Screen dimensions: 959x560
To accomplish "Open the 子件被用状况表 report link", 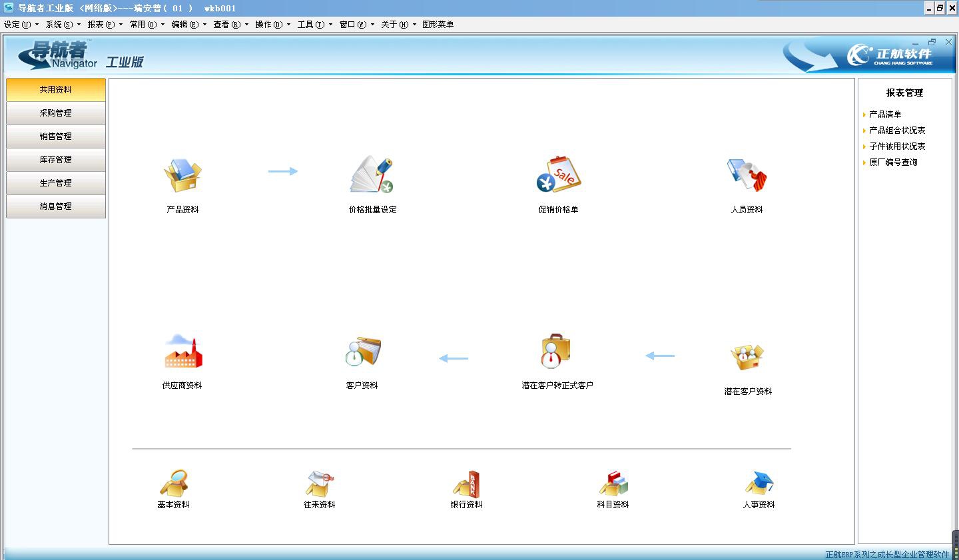I will coord(897,146).
